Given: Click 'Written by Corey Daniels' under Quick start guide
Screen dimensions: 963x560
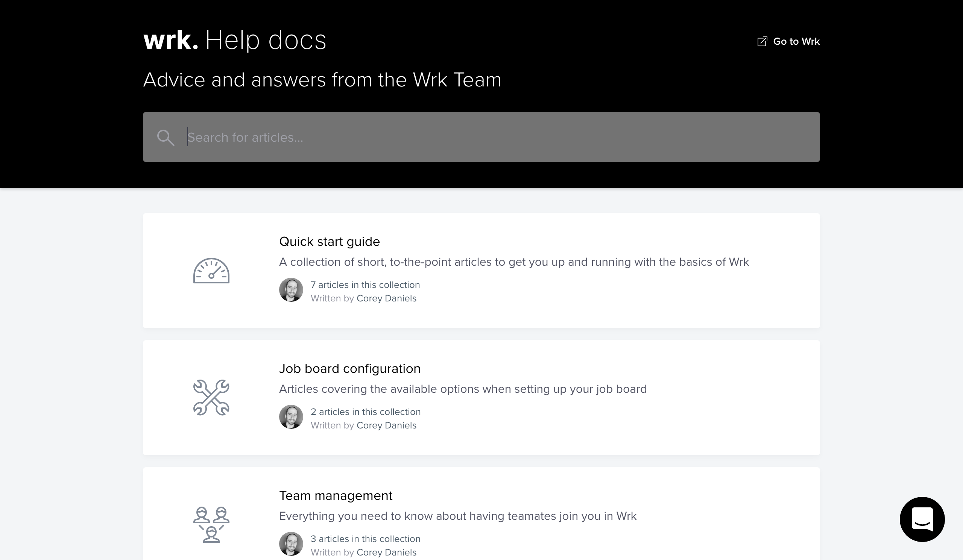Looking at the screenshot, I should (363, 298).
